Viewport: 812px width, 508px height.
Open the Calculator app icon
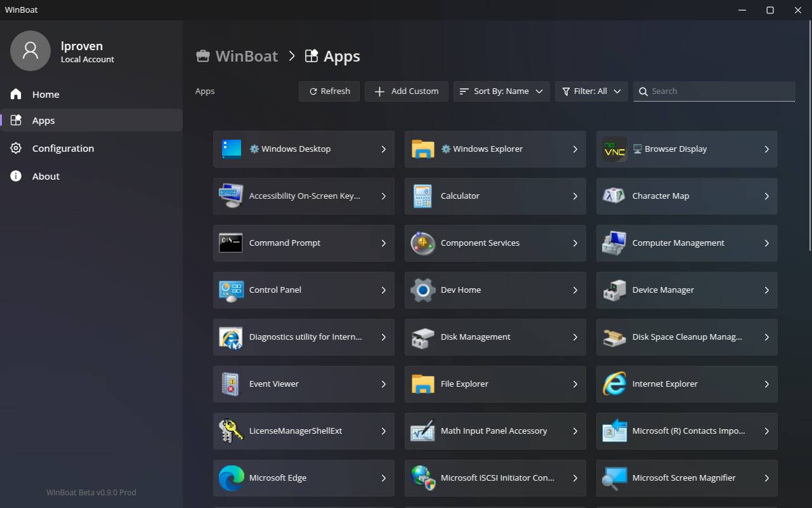point(422,196)
